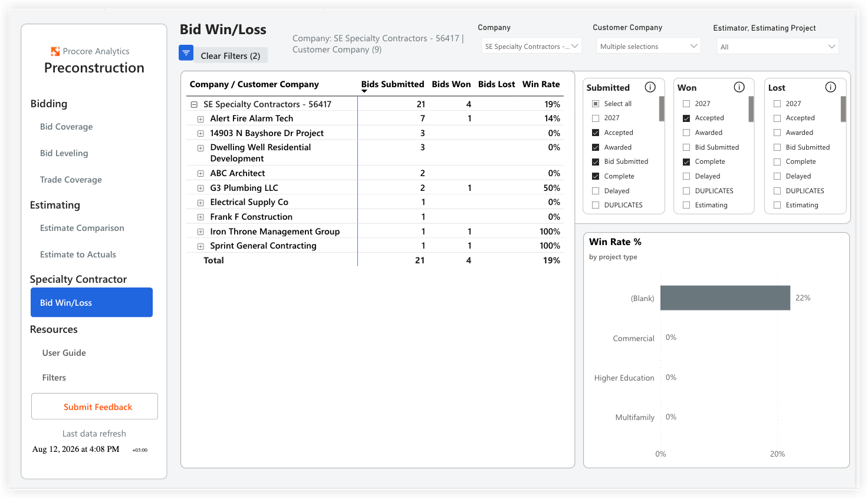Click the Submitted slicer scrollbar

662,109
